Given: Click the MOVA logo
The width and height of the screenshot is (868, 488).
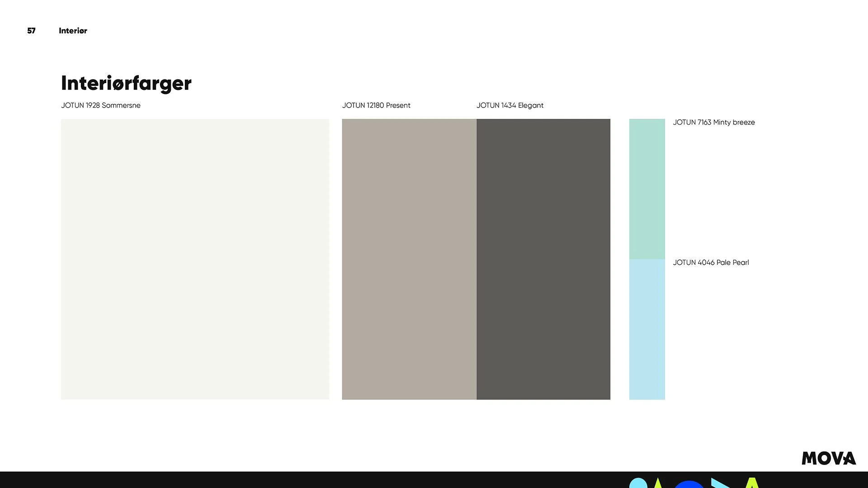Looking at the screenshot, I should pyautogui.click(x=828, y=458).
